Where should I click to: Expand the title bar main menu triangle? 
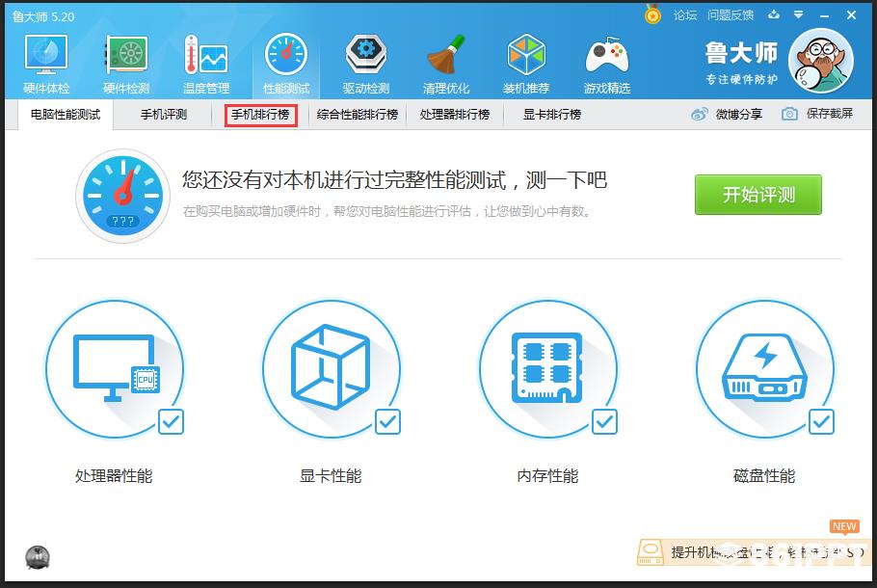799,15
